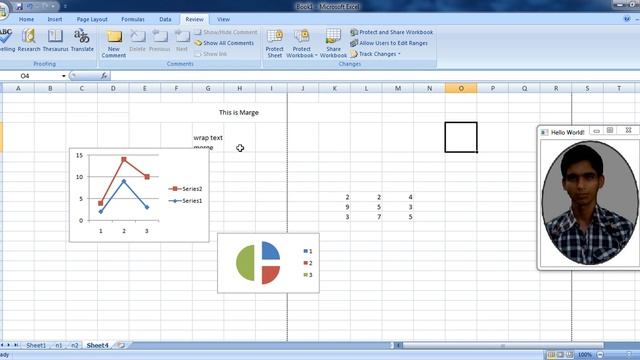Click Share Workbook icon
640x360 pixels.
pos(333,43)
